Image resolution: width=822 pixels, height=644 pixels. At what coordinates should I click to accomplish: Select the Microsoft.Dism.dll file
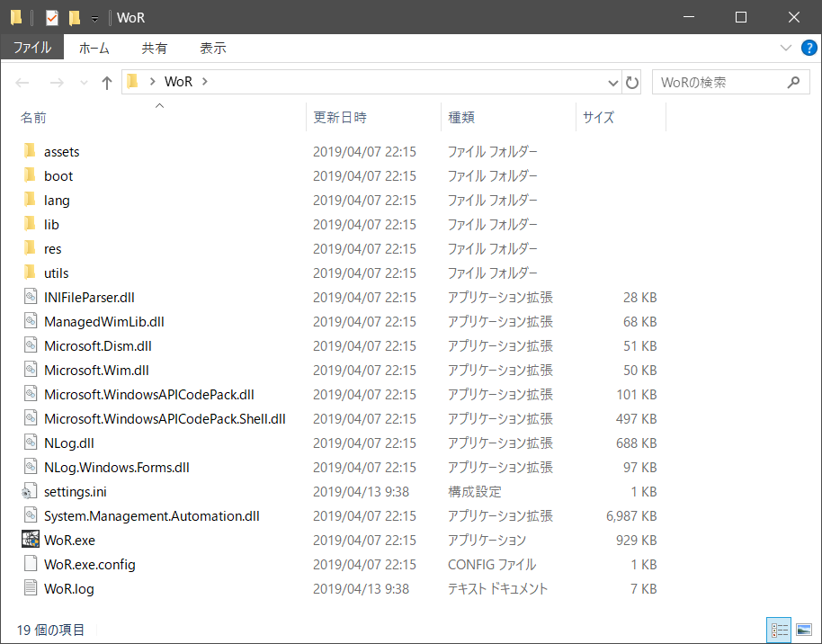[x=100, y=345]
